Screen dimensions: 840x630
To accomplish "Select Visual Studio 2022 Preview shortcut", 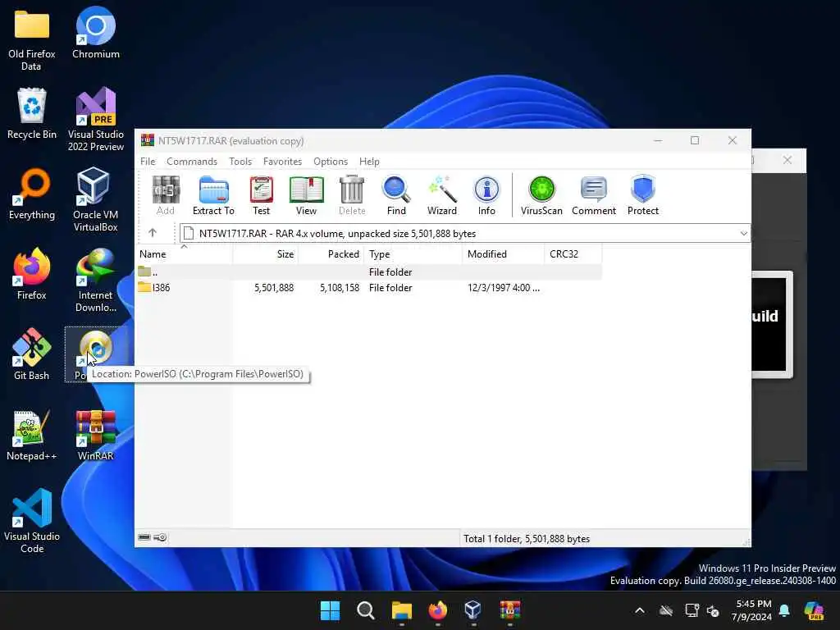I will [96, 119].
